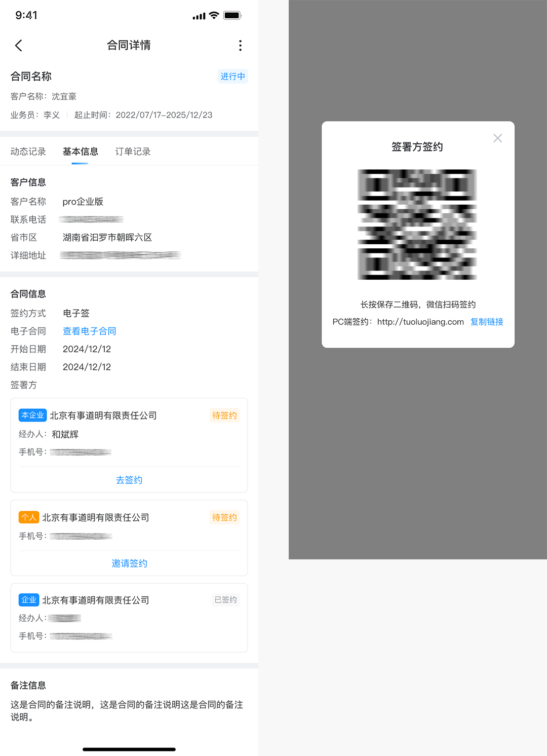This screenshot has width=547, height=756.
Task: Click the 进行中 status badge
Action: coord(232,77)
